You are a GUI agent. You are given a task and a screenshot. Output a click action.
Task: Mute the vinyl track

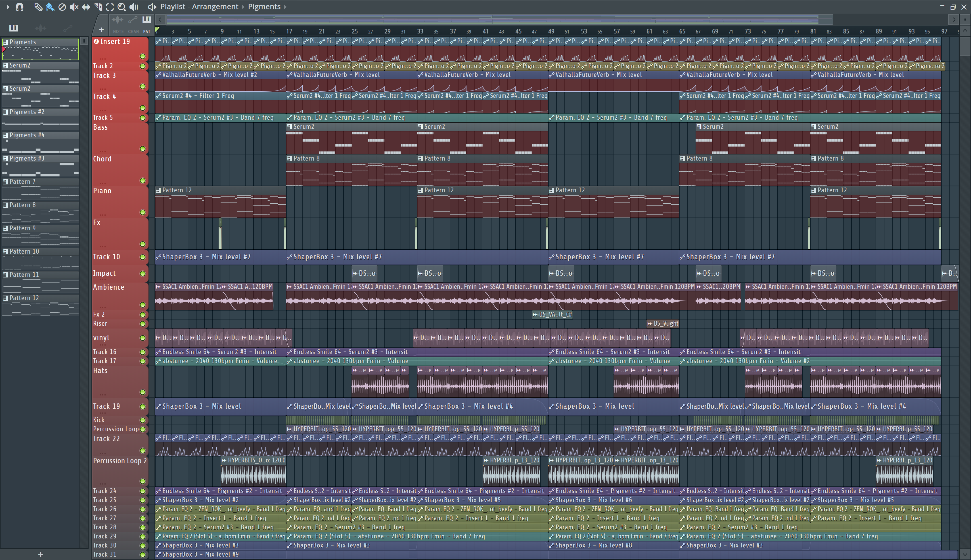click(x=143, y=338)
